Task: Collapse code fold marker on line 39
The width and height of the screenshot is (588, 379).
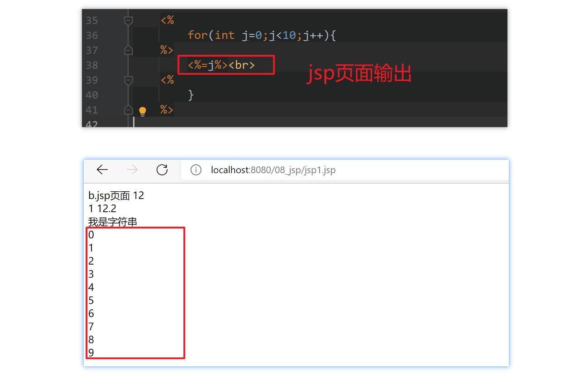Action: (x=129, y=80)
